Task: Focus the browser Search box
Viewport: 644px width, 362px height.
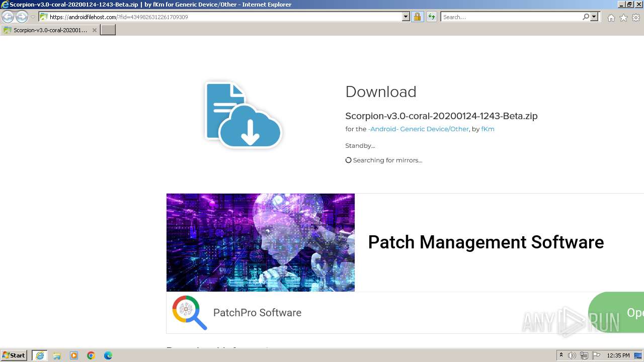Action: tap(511, 17)
